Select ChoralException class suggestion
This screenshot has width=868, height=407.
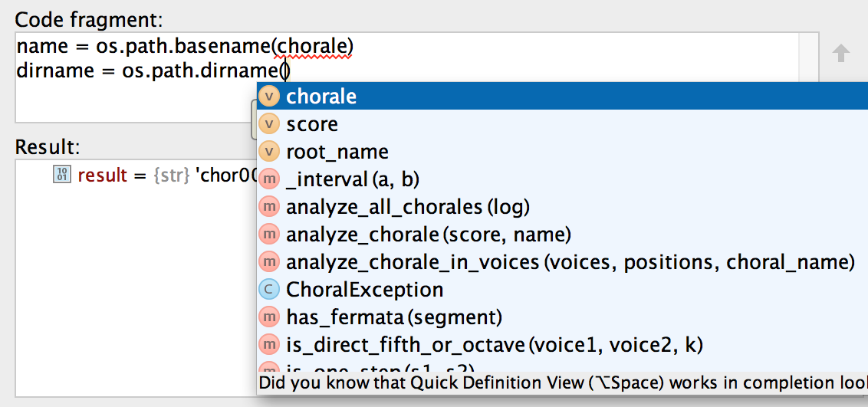tap(365, 290)
